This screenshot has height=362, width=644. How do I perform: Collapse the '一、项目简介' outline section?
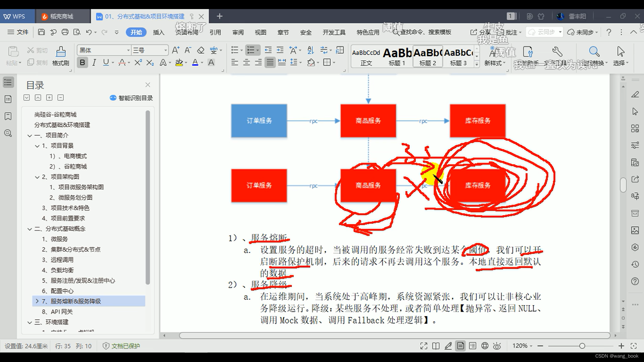pos(30,135)
